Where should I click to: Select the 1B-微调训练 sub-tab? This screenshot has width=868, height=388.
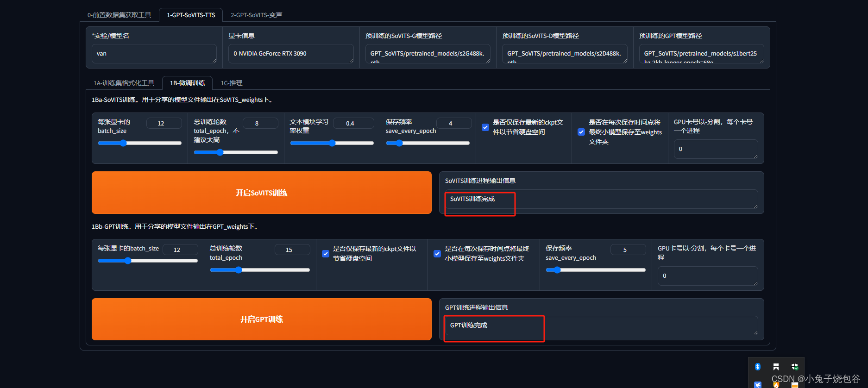pos(188,83)
